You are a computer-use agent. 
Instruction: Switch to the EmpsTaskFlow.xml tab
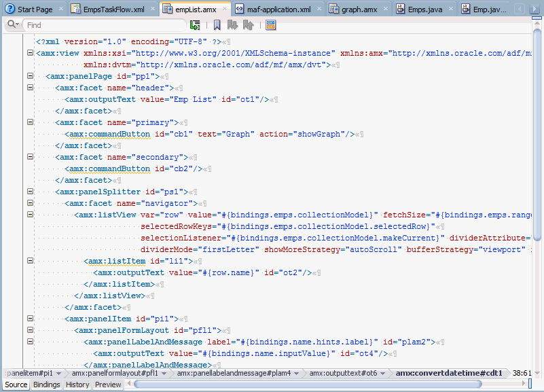114,10
